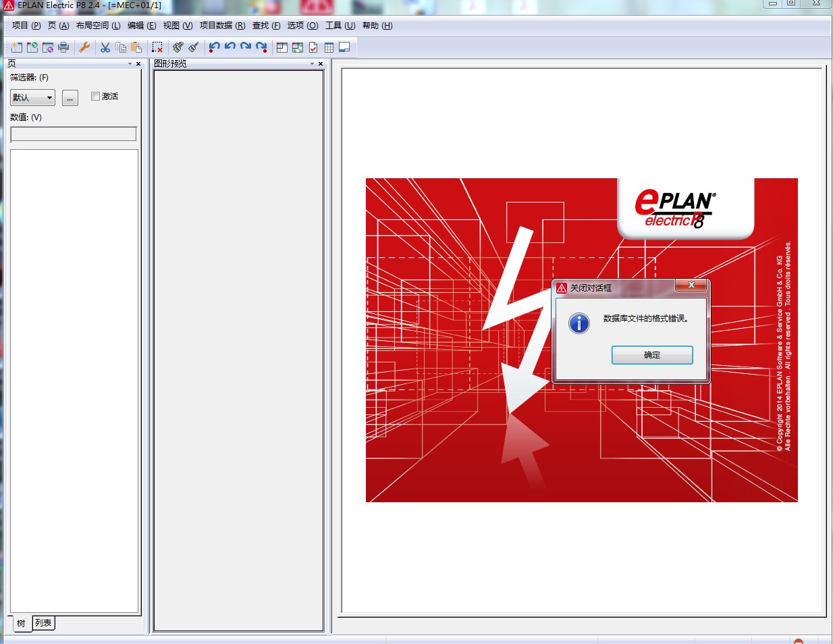Click the workspace window toolbar icon
The image size is (833, 644).
tap(344, 47)
